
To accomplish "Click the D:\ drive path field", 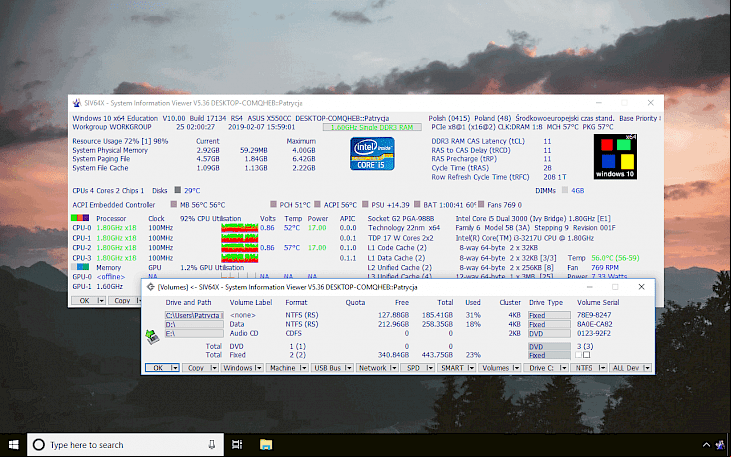I will [194, 324].
